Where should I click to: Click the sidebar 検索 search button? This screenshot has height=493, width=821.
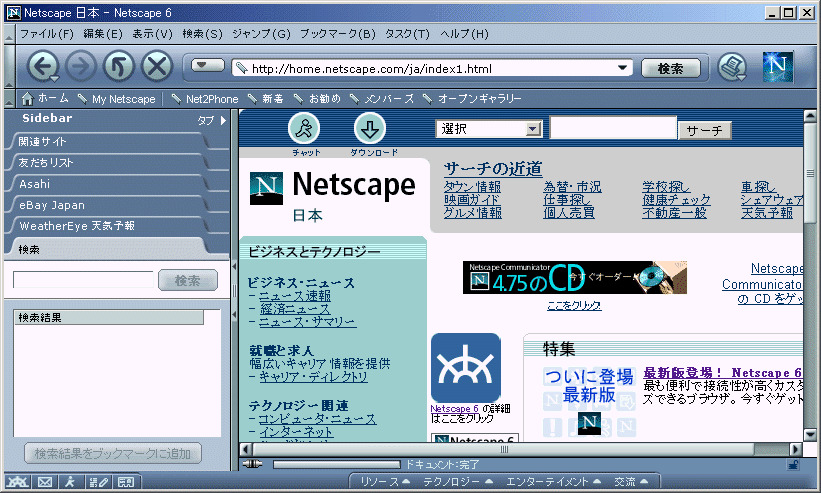click(187, 280)
